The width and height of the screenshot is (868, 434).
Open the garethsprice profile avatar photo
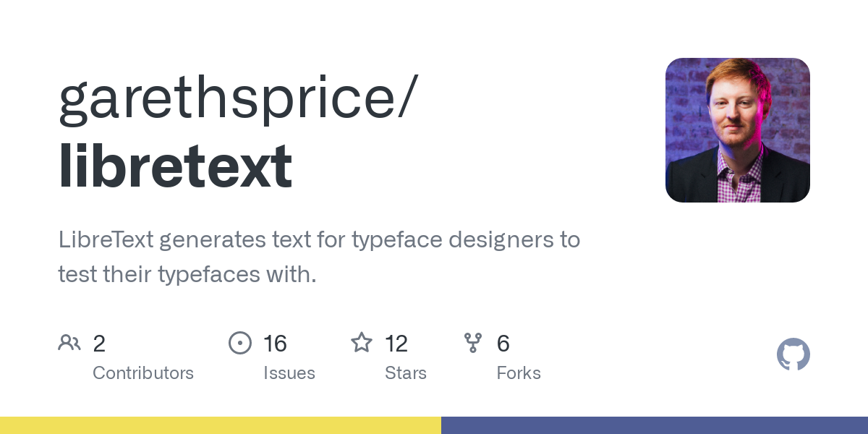pos(737,130)
